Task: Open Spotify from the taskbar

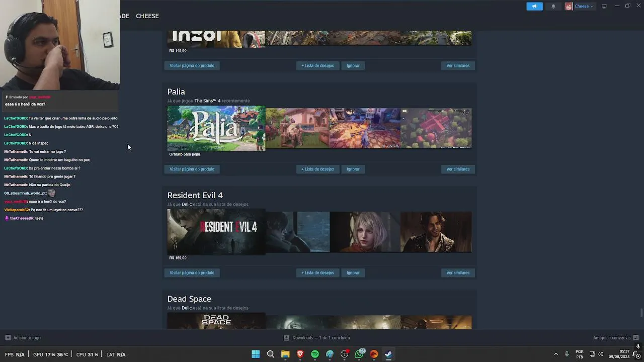Action: coord(315,354)
